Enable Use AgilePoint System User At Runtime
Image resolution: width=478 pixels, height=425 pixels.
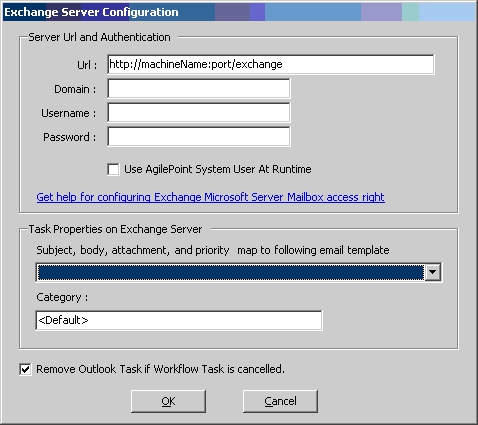coord(113,169)
